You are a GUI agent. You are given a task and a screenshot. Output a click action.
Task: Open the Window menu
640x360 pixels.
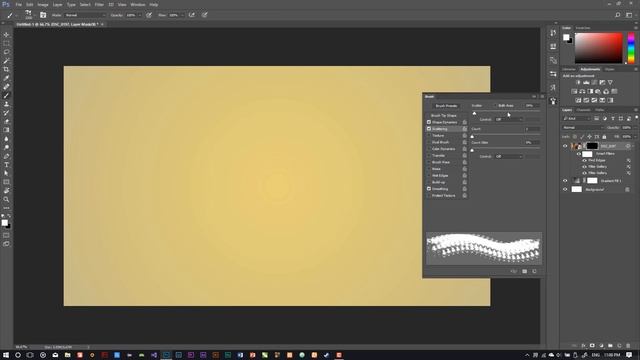tap(138, 4)
